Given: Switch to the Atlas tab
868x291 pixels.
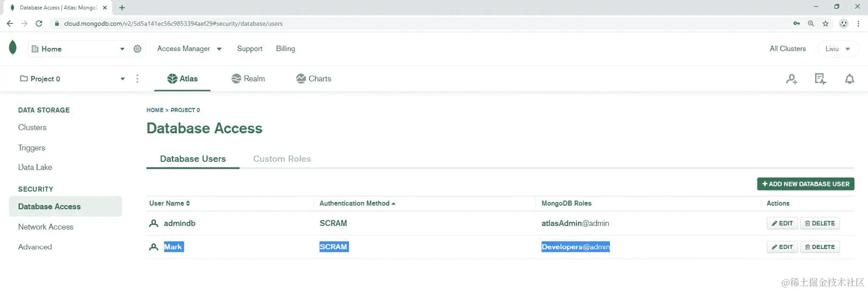Looking at the screenshot, I should coord(182,79).
